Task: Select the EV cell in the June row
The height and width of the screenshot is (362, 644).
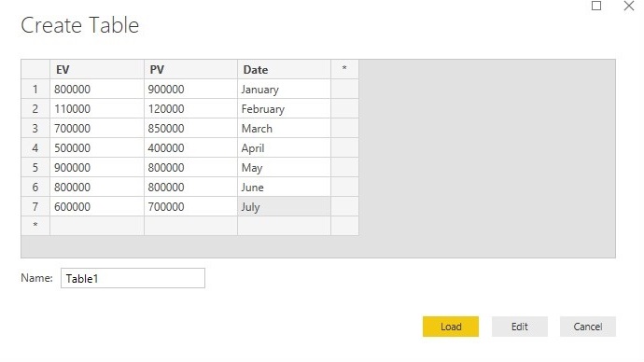Action: click(97, 188)
